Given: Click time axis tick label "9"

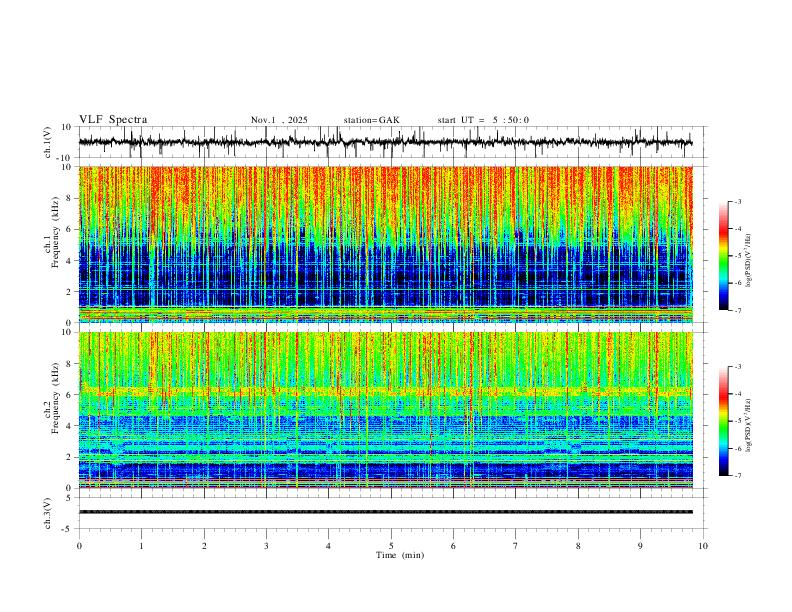Looking at the screenshot, I should (x=640, y=546).
